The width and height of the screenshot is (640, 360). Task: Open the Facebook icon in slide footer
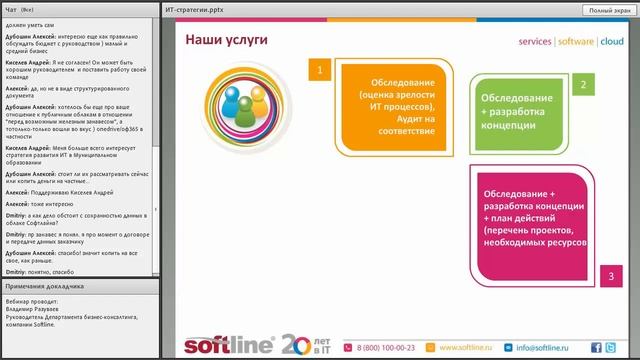pyautogui.click(x=596, y=347)
